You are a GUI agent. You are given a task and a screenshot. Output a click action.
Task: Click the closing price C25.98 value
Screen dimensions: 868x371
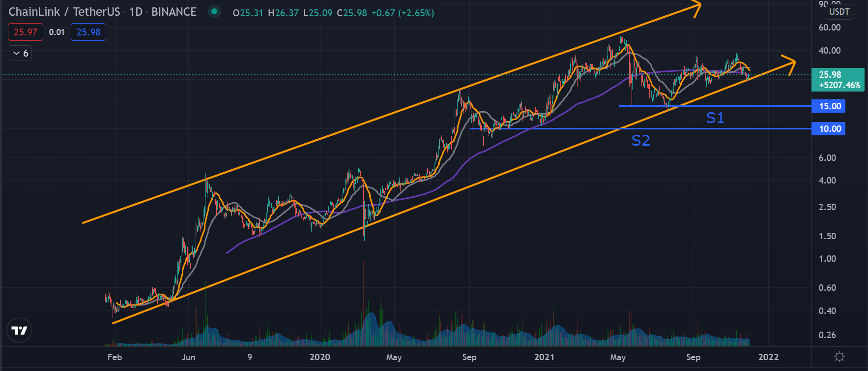pos(352,13)
